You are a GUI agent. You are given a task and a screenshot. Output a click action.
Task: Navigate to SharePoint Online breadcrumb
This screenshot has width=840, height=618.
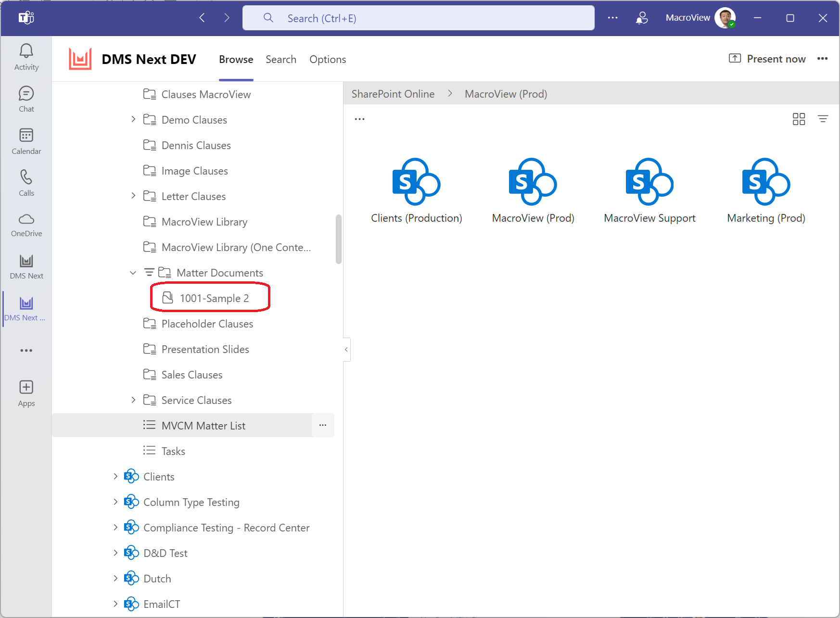[x=393, y=94]
